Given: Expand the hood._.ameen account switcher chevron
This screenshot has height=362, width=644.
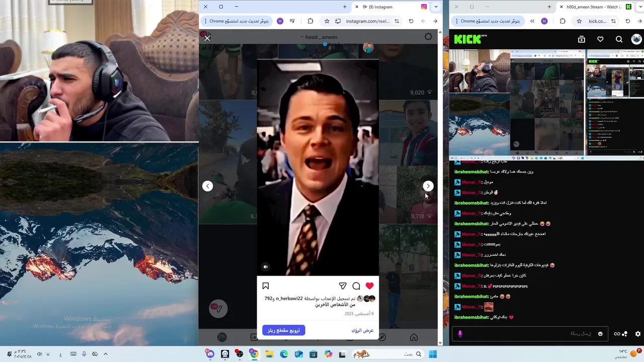Looking at the screenshot, I should point(302,37).
